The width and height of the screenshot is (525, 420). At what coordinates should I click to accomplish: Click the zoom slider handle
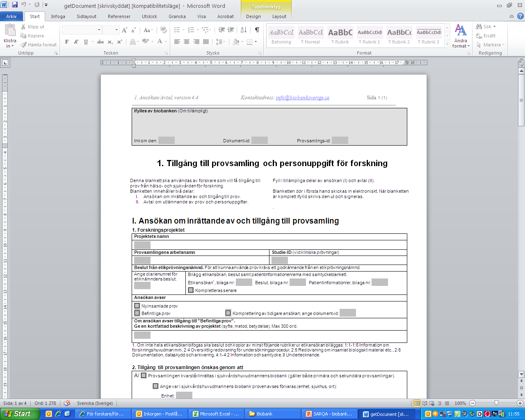click(496, 403)
